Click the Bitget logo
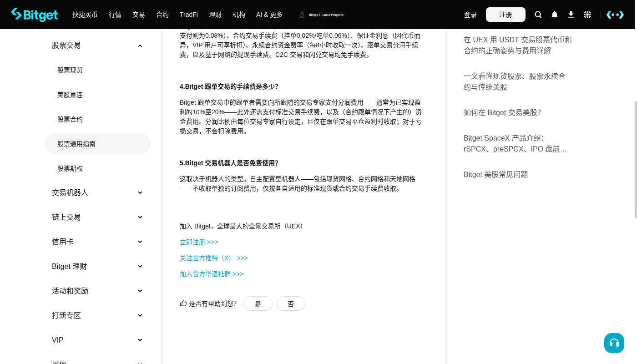This screenshot has width=637, height=364. (x=35, y=15)
